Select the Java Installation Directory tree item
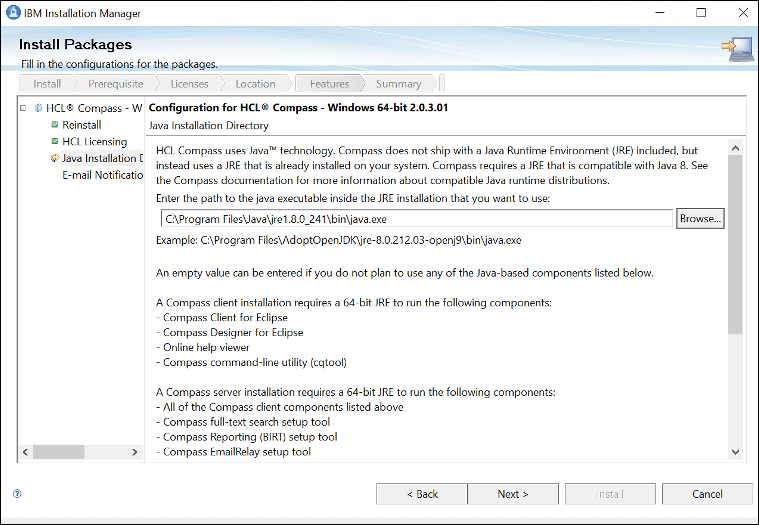 (x=102, y=158)
